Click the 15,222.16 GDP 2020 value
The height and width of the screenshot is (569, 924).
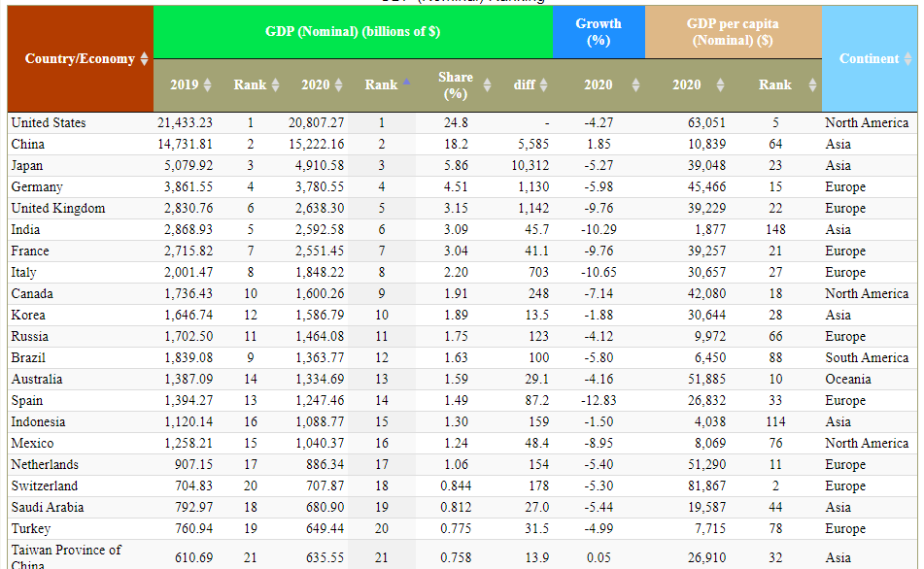(317, 145)
